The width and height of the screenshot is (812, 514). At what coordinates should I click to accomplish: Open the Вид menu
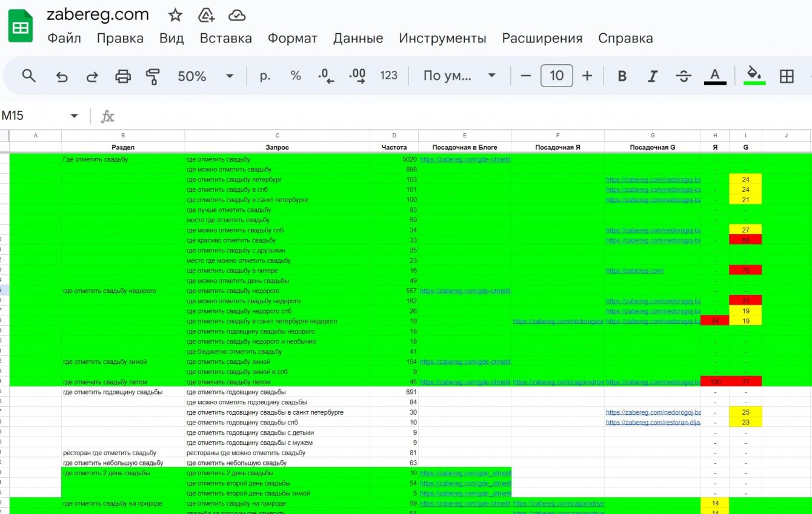tap(171, 38)
